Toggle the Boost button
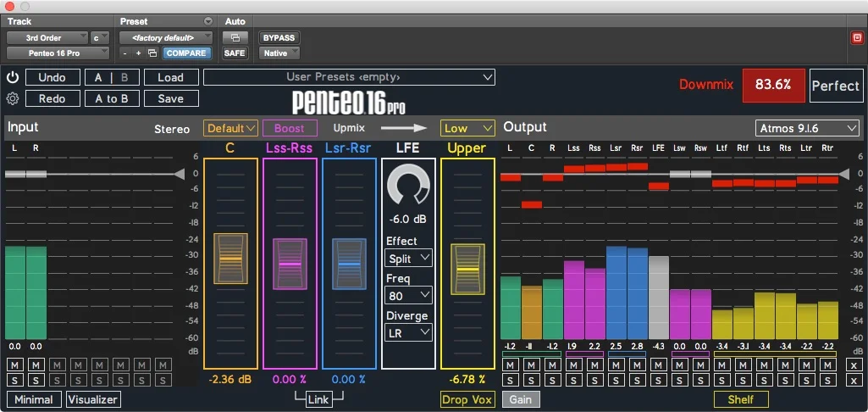The width and height of the screenshot is (868, 412). point(290,128)
